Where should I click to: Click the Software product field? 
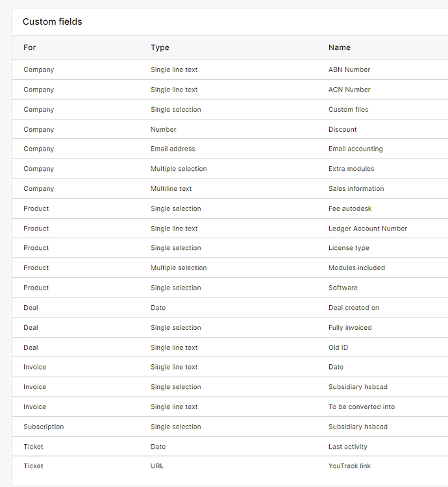tap(230, 288)
